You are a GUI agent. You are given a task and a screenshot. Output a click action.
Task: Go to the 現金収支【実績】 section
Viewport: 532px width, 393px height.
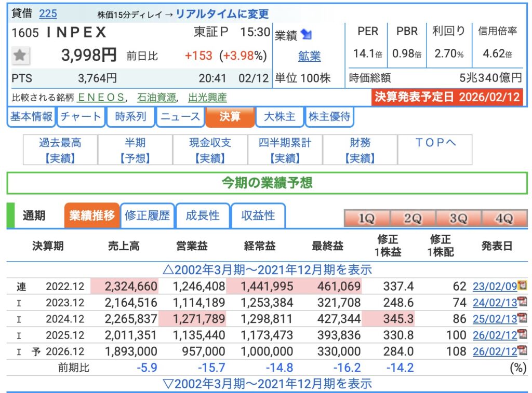point(210,150)
